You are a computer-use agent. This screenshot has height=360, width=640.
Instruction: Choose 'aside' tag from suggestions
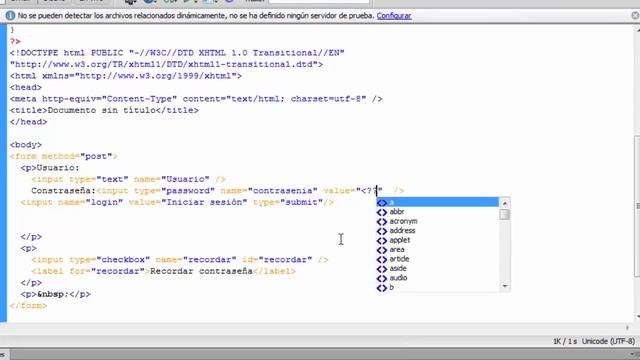click(x=437, y=268)
